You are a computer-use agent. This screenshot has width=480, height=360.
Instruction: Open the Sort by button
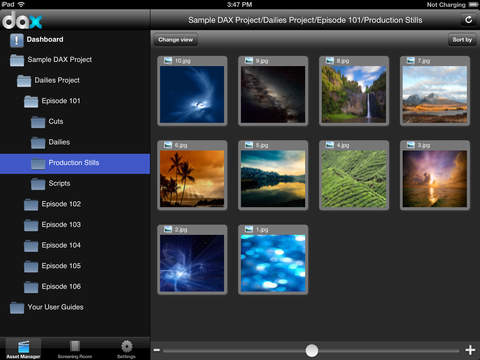[x=462, y=40]
